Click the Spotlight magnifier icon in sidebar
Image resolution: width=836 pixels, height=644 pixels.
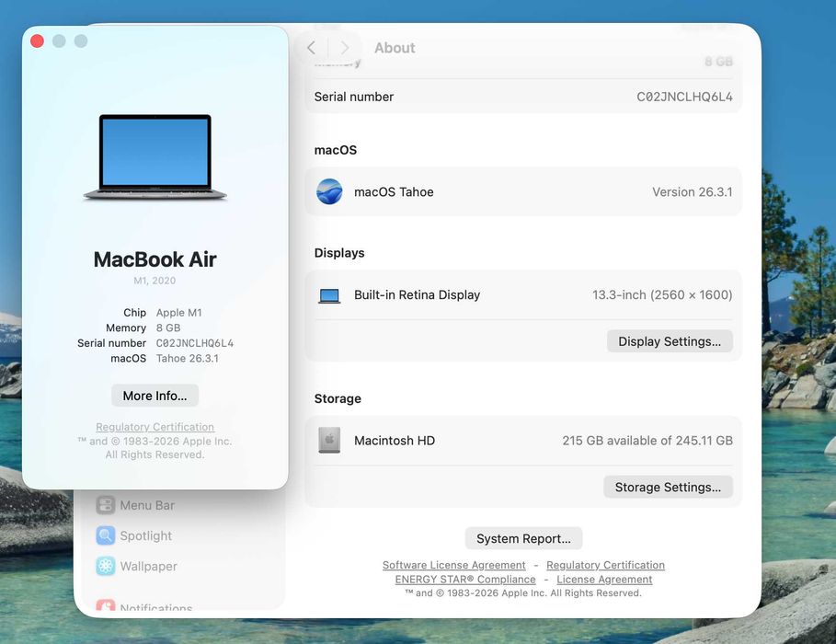point(106,535)
